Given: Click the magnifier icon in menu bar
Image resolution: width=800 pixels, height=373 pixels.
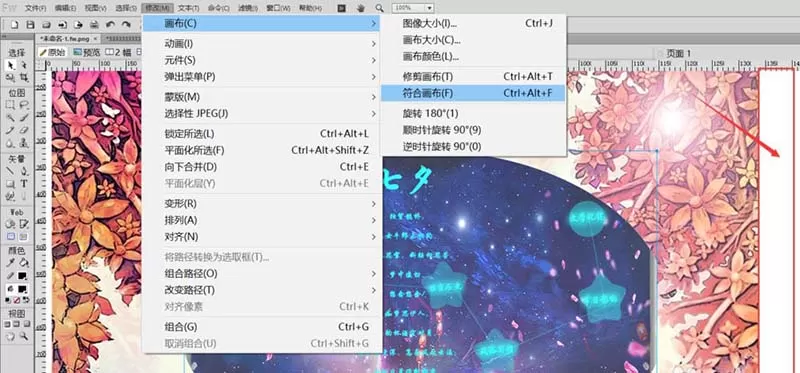Looking at the screenshot, I should [x=379, y=8].
